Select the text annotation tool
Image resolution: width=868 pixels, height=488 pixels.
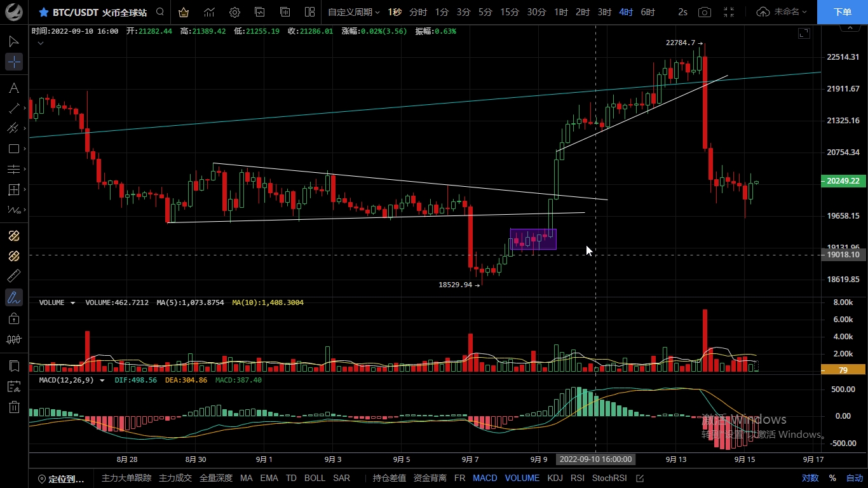coord(14,88)
